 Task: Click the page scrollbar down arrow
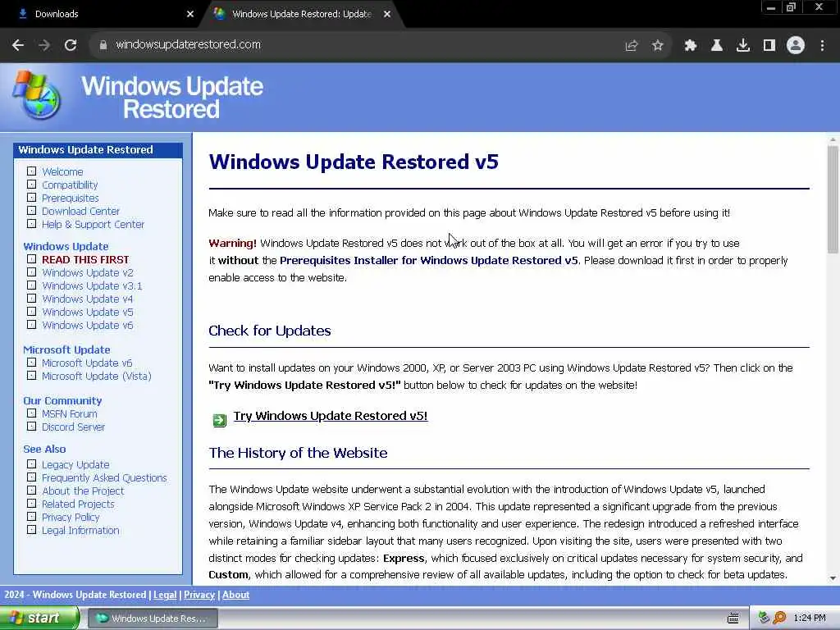pyautogui.click(x=833, y=578)
